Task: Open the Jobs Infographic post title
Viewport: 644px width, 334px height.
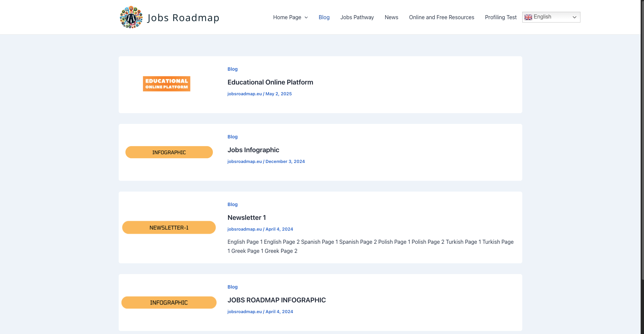Action: point(253,150)
